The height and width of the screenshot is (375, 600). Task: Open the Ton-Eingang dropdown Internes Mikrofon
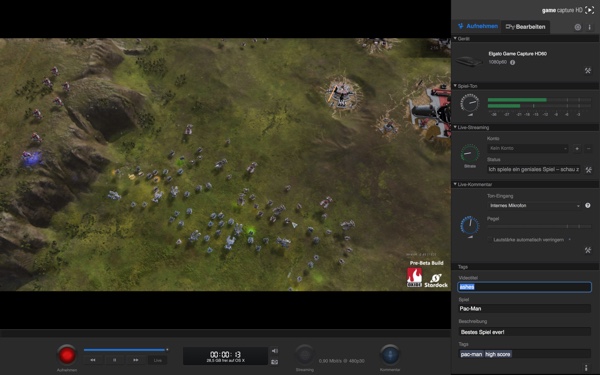[534, 206]
